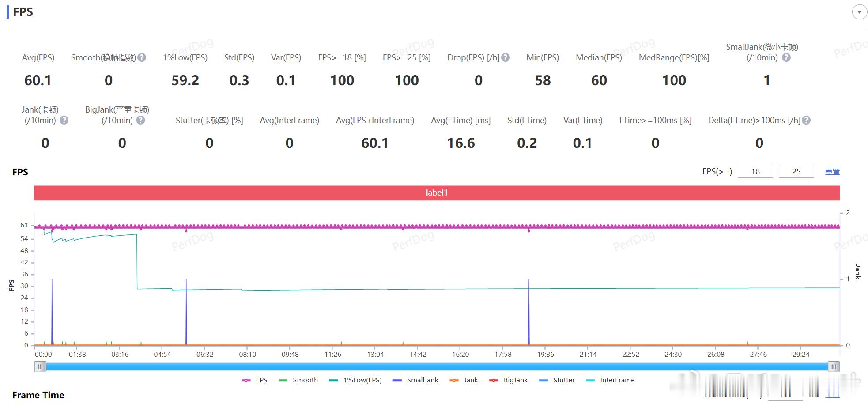Open help icon next to BigJank(严重卡顿)
The width and height of the screenshot is (868, 404).
(140, 120)
